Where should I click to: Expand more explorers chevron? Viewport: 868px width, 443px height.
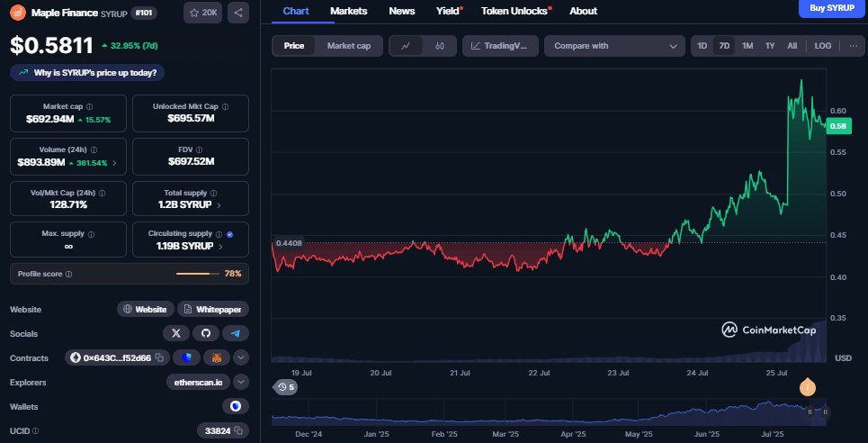coord(241,382)
